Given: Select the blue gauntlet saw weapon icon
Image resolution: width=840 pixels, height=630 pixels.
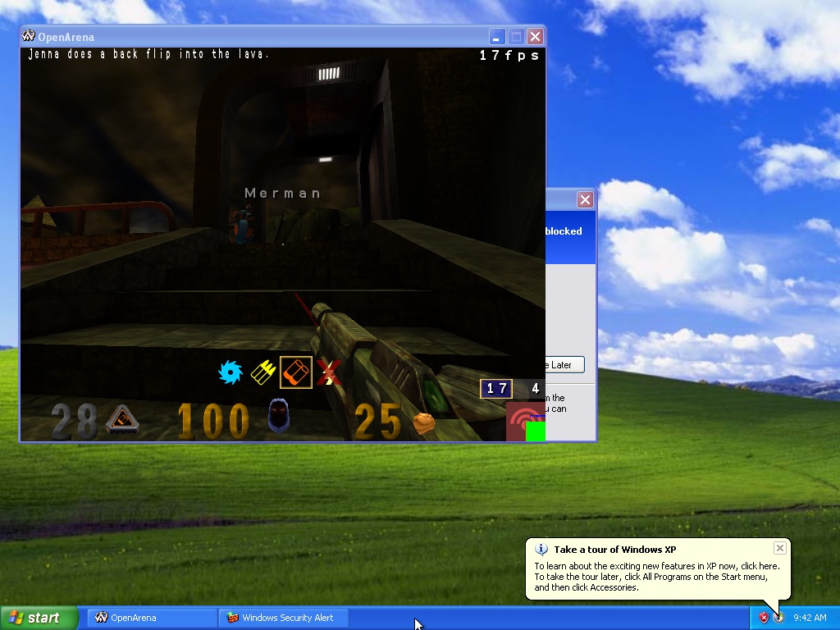Looking at the screenshot, I should point(231,372).
